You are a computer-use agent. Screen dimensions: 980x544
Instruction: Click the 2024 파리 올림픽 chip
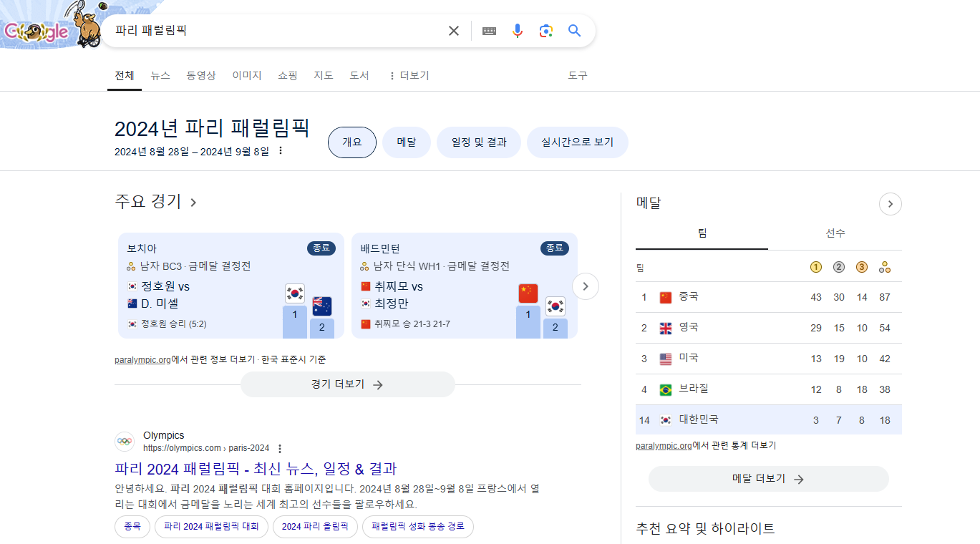coord(315,527)
